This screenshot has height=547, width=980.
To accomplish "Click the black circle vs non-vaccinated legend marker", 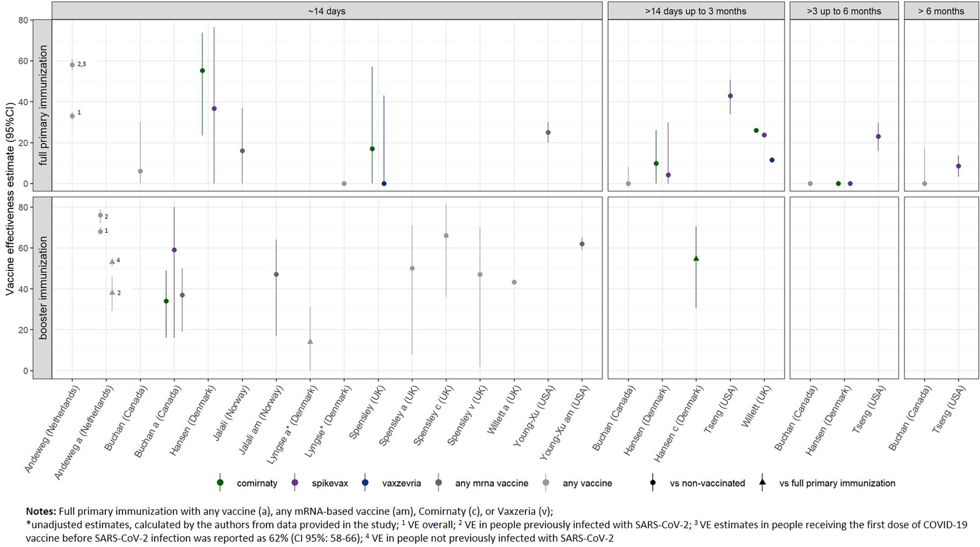I will [653, 483].
